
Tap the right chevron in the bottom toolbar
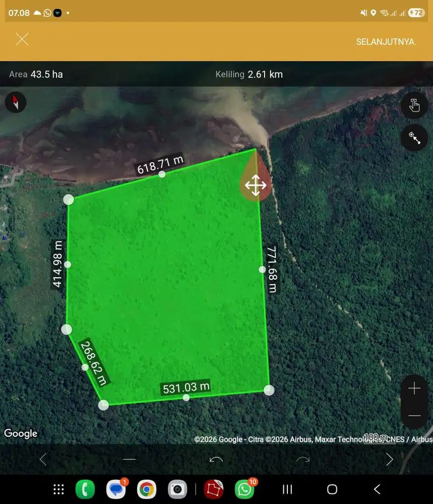click(x=389, y=459)
